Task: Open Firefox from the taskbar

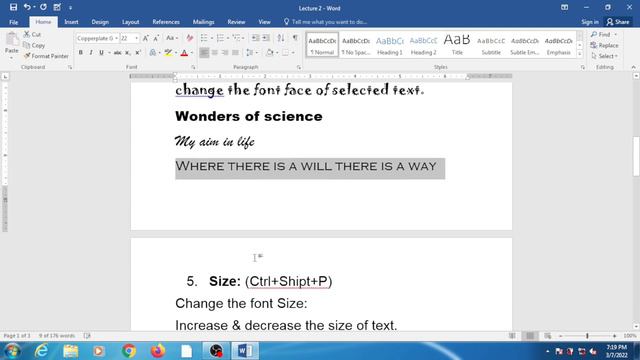Action: 158,351
